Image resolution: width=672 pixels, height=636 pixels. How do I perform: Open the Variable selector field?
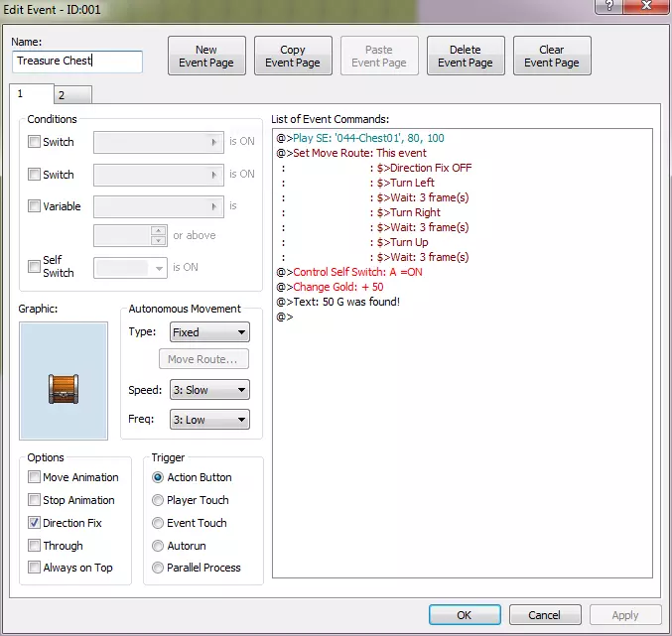coord(159,206)
